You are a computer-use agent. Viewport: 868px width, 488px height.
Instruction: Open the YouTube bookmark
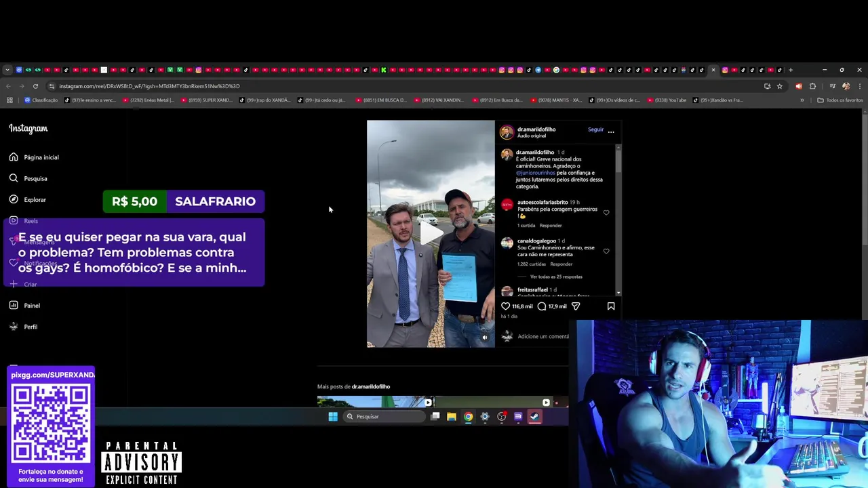pos(667,100)
